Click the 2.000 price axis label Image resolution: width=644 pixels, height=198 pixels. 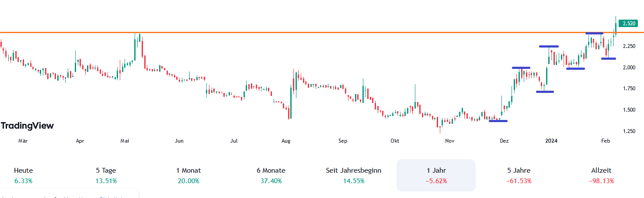point(629,67)
